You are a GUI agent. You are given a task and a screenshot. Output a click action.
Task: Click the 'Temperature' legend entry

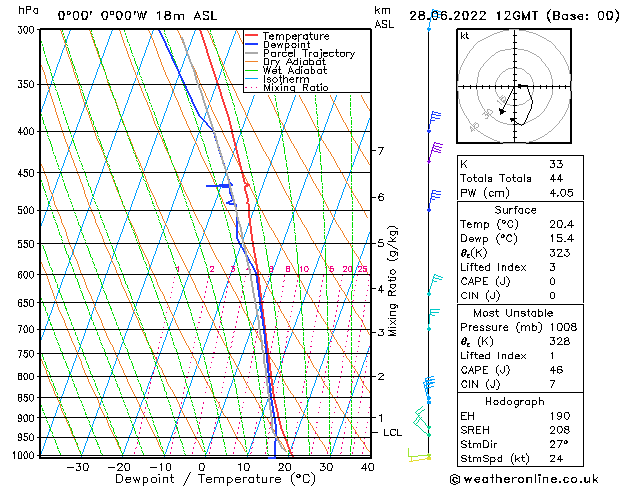coord(296,36)
